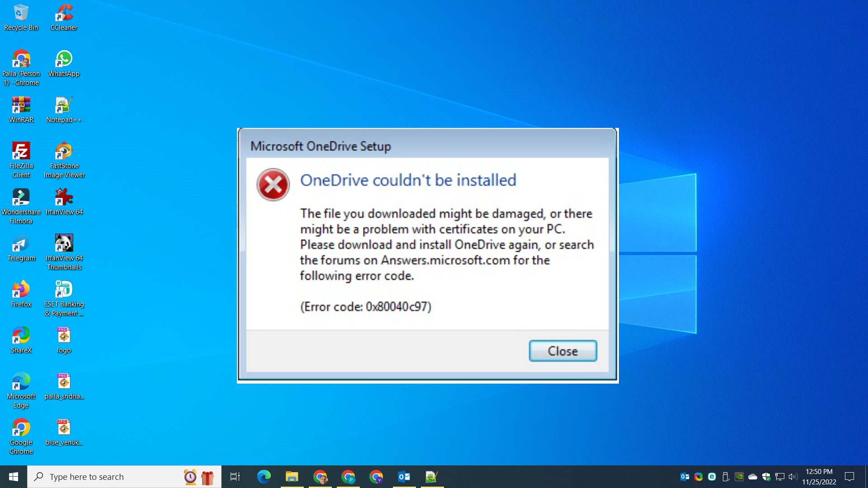Click the Close button in OneDrive Setup

[x=563, y=351]
